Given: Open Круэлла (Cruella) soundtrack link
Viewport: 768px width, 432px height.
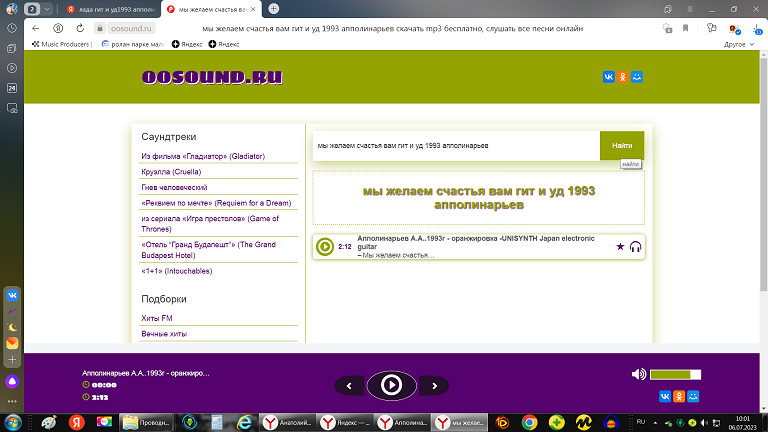Looking at the screenshot, I should click(x=171, y=172).
